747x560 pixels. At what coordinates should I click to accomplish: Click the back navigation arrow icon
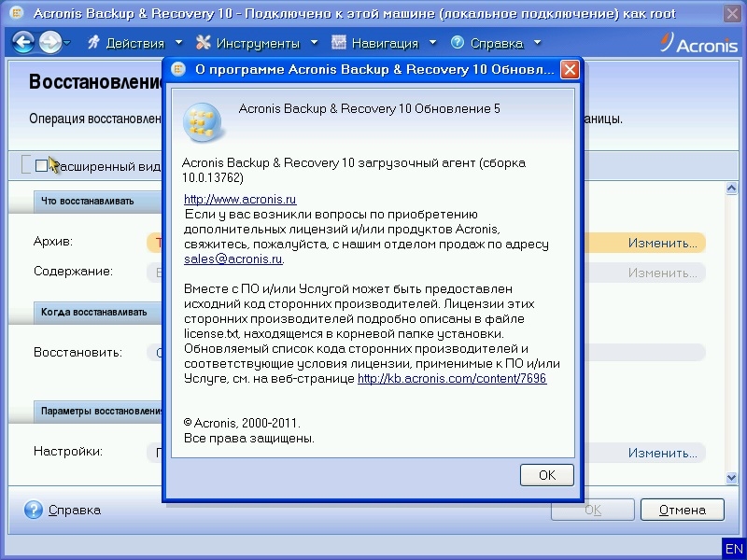(x=22, y=42)
